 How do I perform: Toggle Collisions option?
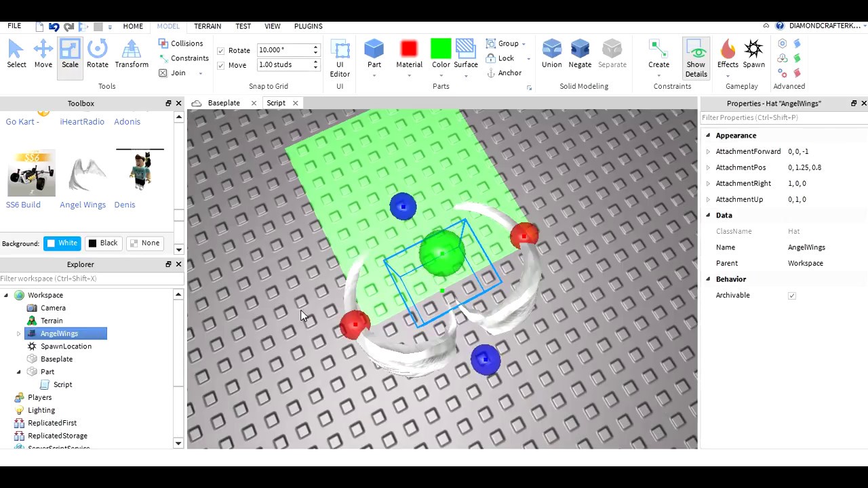(180, 43)
